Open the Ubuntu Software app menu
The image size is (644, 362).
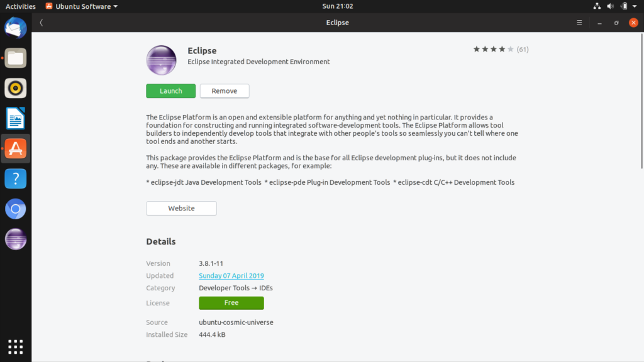[82, 6]
